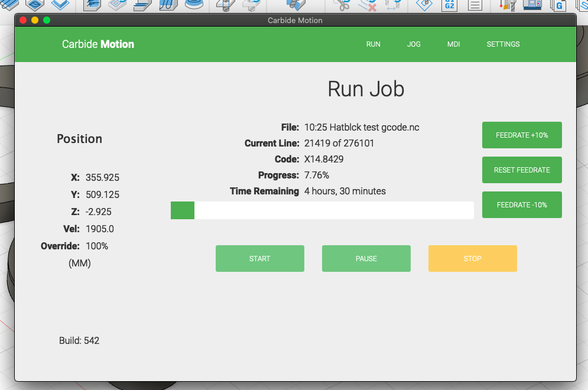Click the time remaining '4 hours, 30 minutes'
The height and width of the screenshot is (390, 588).
tap(345, 191)
